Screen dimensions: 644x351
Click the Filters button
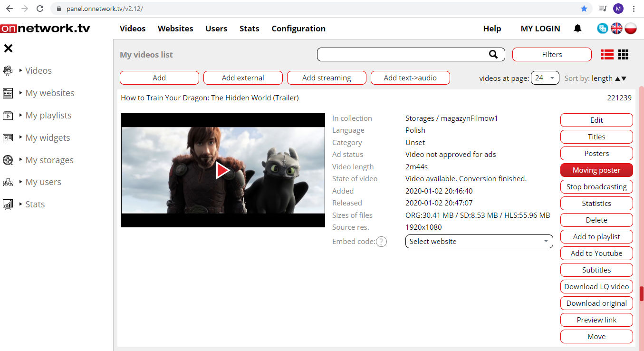pos(552,55)
